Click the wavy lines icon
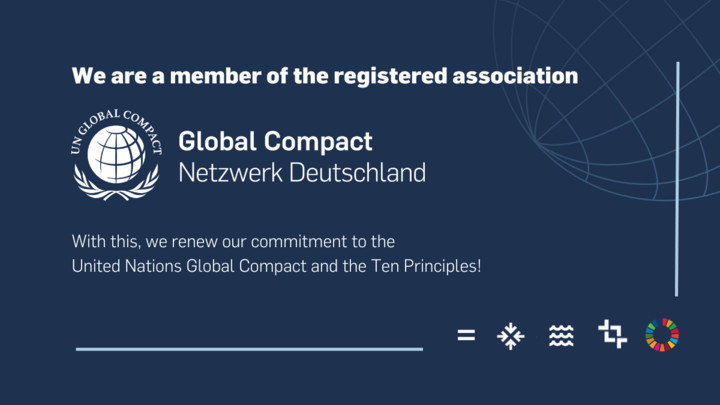Viewport: 720px width, 405px height. 561,336
